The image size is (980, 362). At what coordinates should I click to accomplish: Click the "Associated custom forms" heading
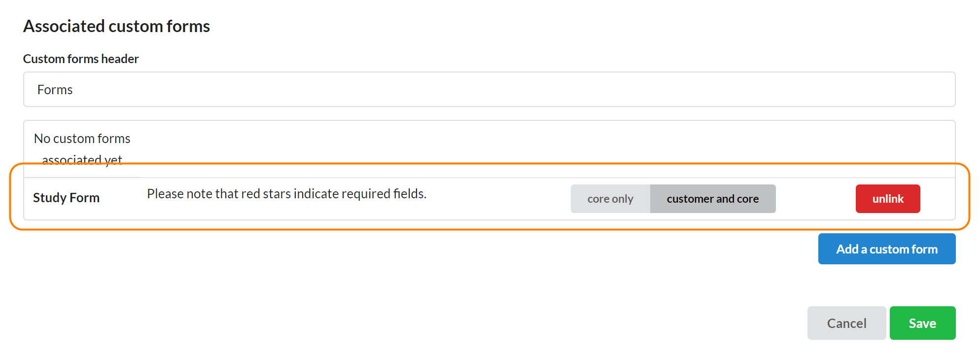116,26
